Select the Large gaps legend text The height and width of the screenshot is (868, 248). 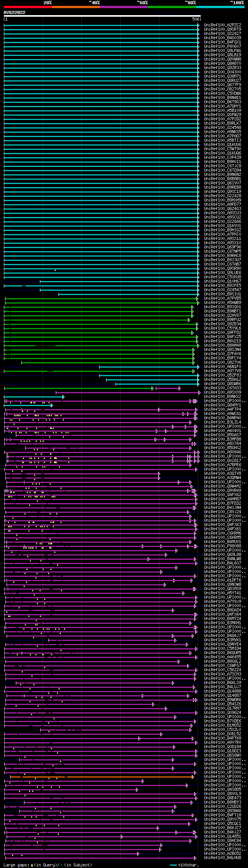coord(48,865)
